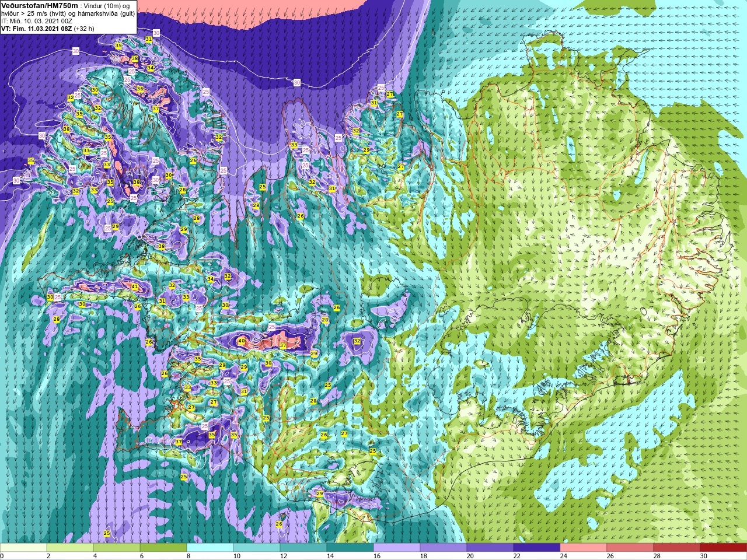This screenshot has height=560, width=747.
Task: Click the light green 2–4 legend swatch
Action: pos(70,548)
